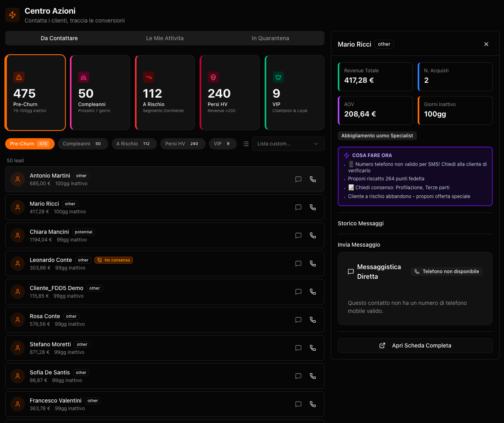Viewport: 504px width, 423px height.
Task: Click the list icon beside Lista custom
Action: (x=246, y=144)
